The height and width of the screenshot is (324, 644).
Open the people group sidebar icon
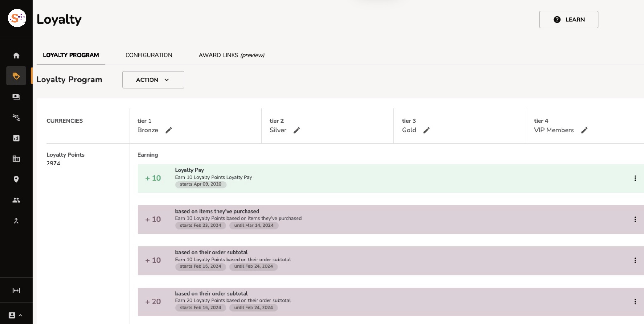(16, 200)
